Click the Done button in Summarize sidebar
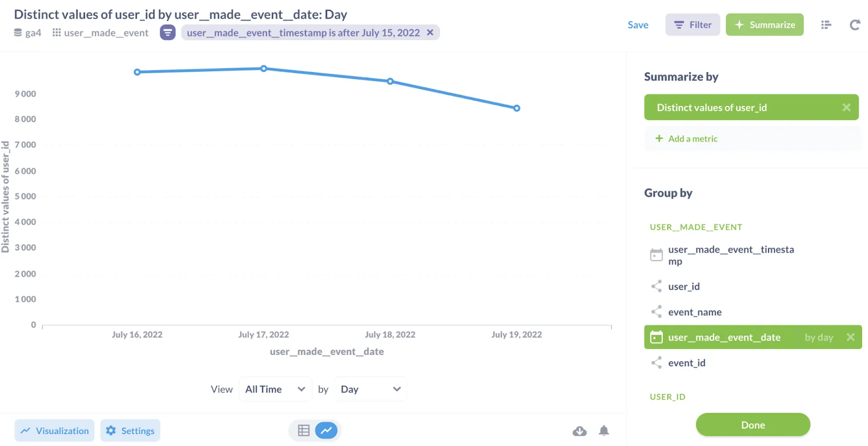Viewport: 868px width, 446px height. (x=752, y=425)
